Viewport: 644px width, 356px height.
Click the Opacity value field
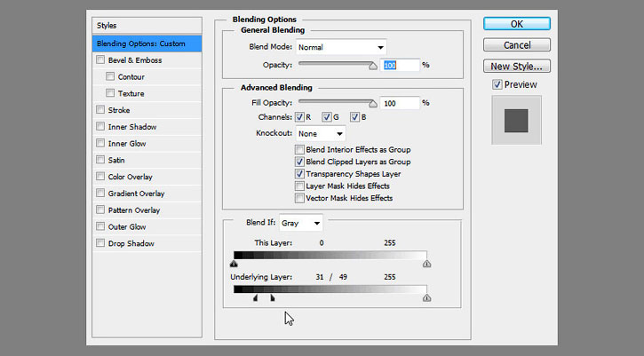pos(401,65)
